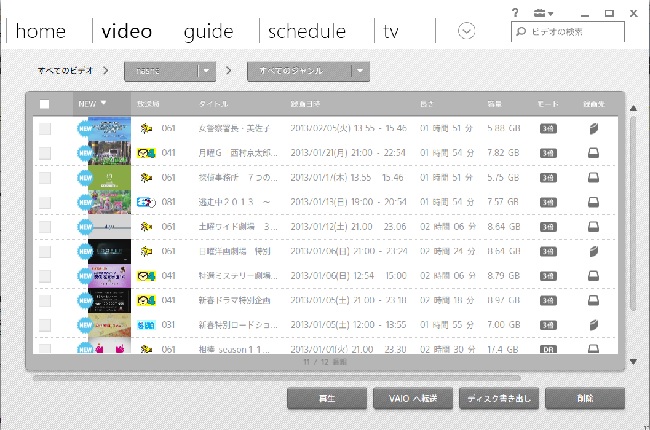650x430 pixels.
Task: Click the magnifier icon in video search box
Action: [x=521, y=32]
